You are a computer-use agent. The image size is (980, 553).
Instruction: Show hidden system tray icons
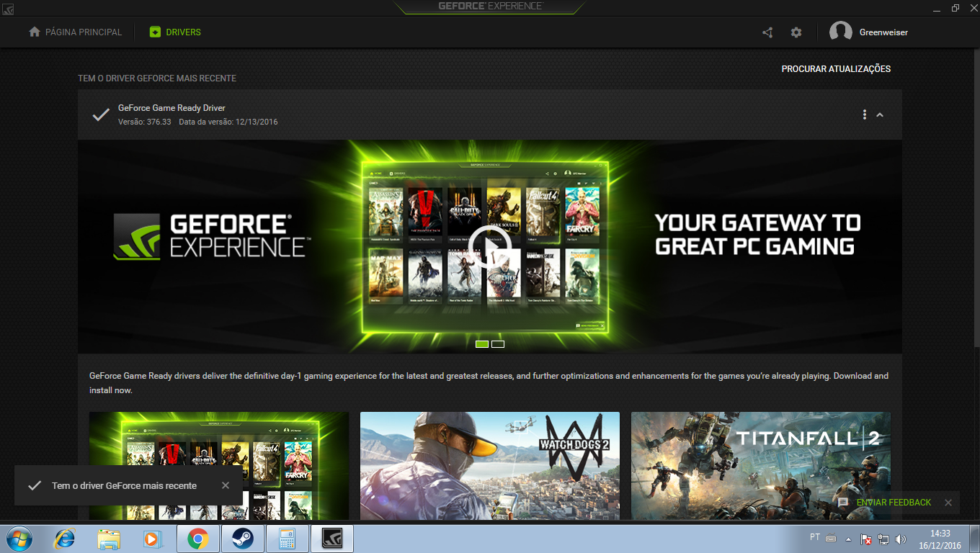pyautogui.click(x=848, y=539)
